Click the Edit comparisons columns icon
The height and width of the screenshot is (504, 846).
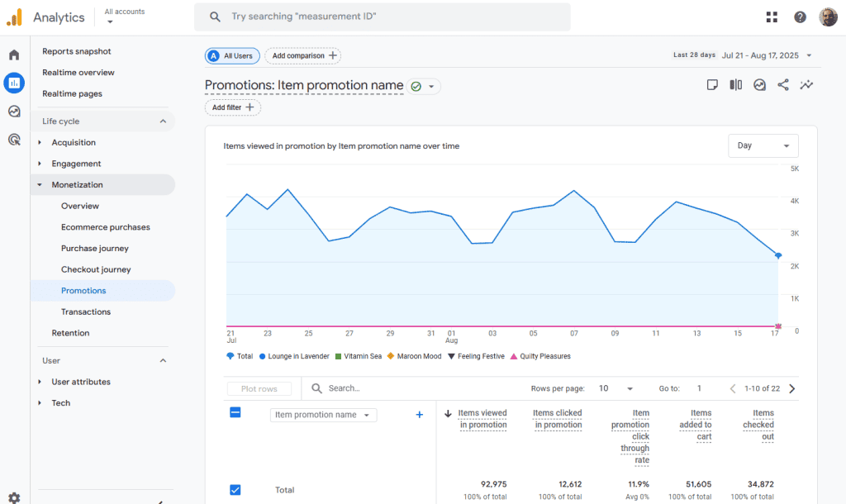(735, 85)
